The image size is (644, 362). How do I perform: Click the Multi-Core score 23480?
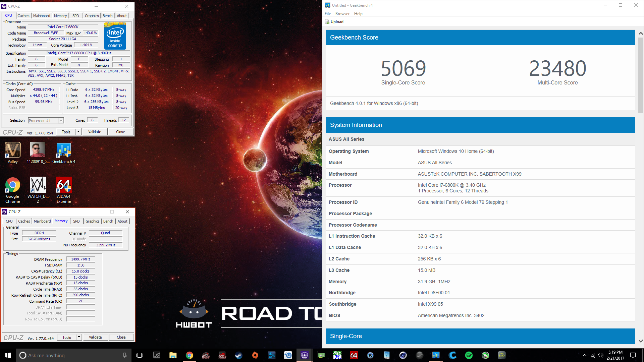557,68
